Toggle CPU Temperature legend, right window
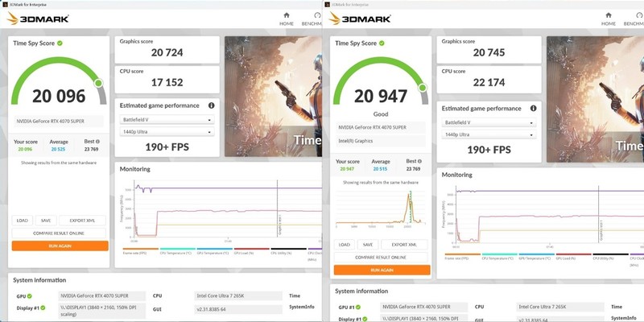Screen dimensions: 644x322 (499, 256)
